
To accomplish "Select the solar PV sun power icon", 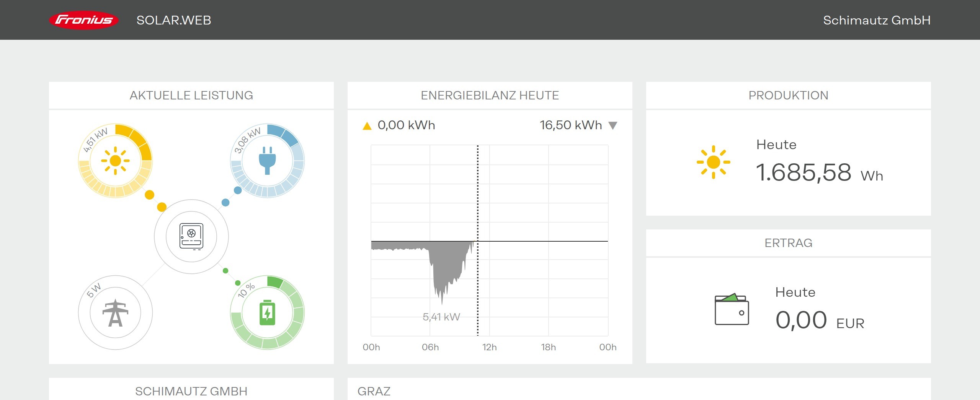I will (115, 161).
